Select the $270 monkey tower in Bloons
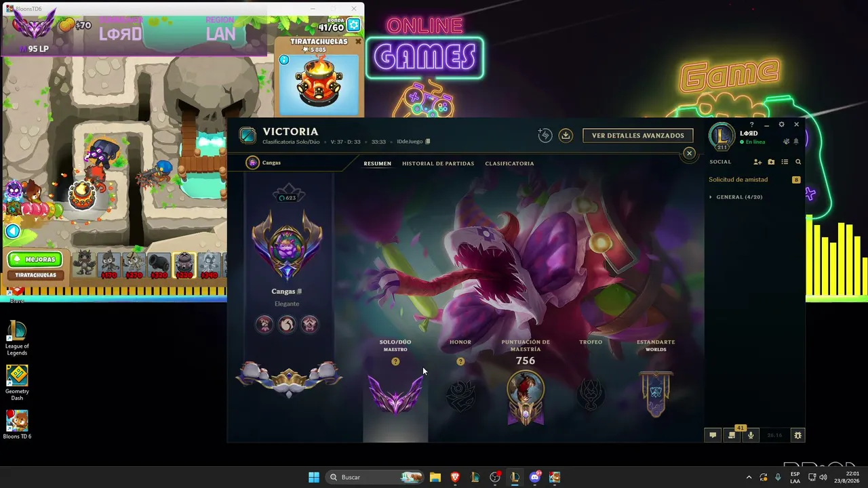Viewport: 868px width, 488px height. 134,264
